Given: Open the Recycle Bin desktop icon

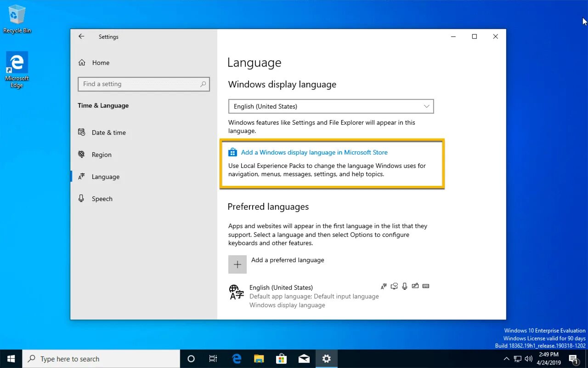Looking at the screenshot, I should tap(17, 19).
